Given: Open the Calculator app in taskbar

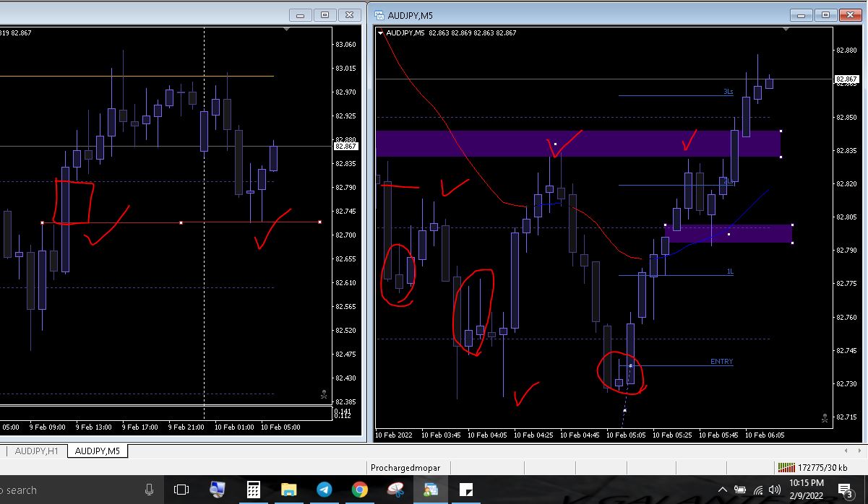Looking at the screenshot, I should click(253, 490).
